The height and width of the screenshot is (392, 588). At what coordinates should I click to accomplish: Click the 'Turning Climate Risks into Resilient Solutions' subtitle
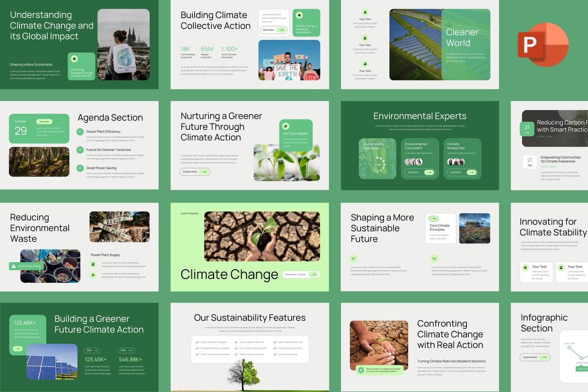[451, 361]
